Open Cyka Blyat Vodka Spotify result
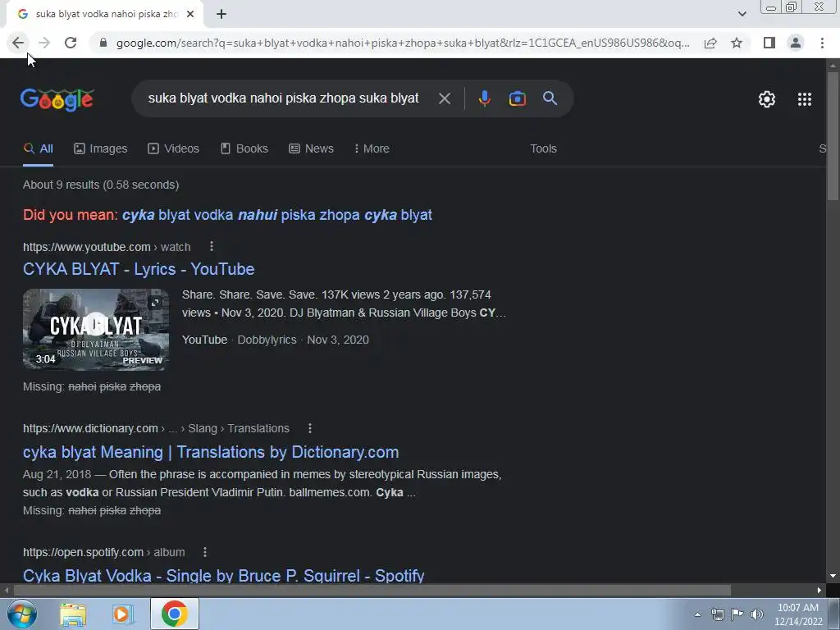This screenshot has height=630, width=840. tap(223, 575)
